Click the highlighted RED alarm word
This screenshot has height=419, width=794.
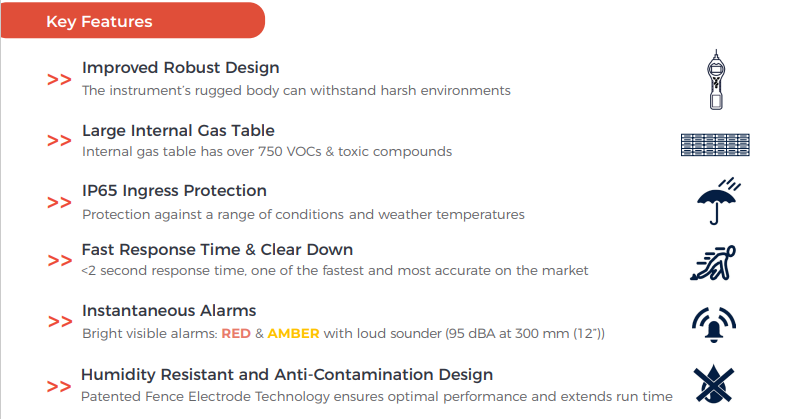[236, 333]
